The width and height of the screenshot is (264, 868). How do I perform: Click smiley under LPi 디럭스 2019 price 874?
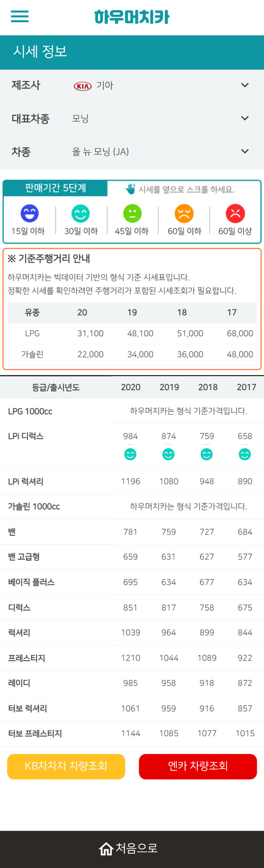click(x=168, y=454)
